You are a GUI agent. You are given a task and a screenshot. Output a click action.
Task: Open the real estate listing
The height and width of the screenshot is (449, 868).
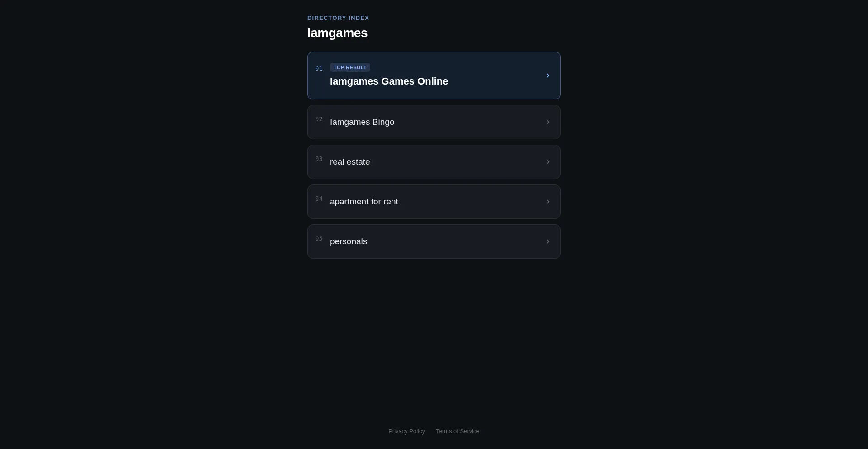(434, 162)
